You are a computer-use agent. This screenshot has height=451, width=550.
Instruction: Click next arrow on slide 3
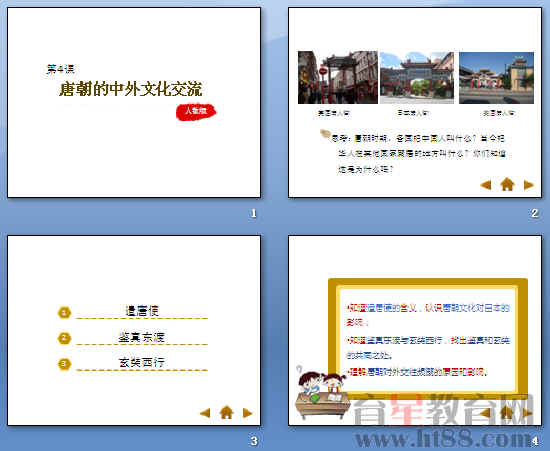[x=248, y=413]
